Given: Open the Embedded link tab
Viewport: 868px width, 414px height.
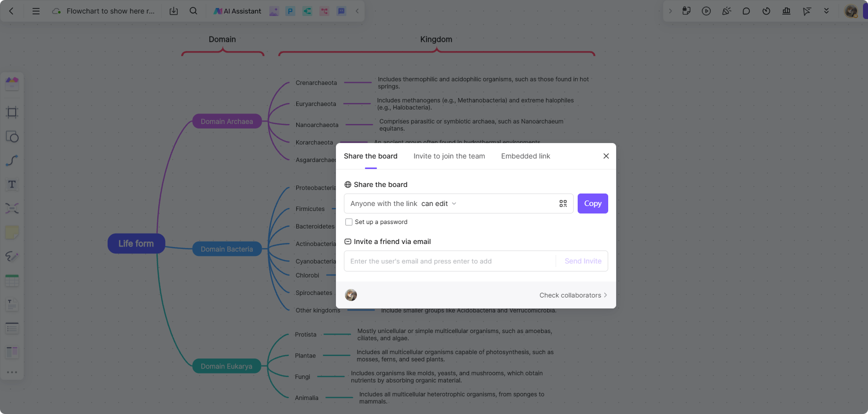Looking at the screenshot, I should pyautogui.click(x=525, y=156).
